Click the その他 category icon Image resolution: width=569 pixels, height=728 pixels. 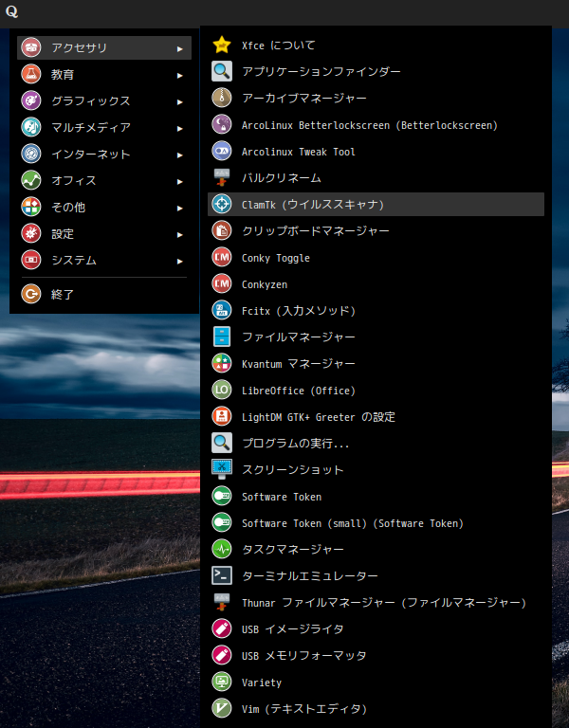31,207
